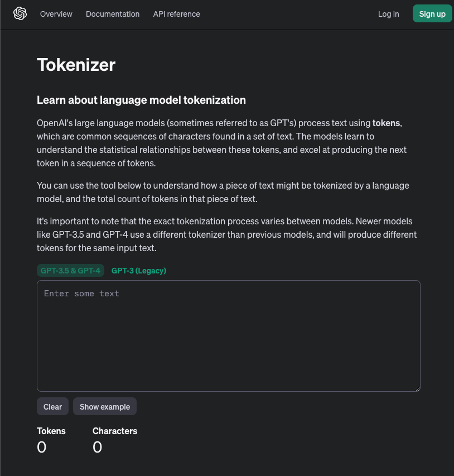This screenshot has width=454, height=476.
Task: Click inside the 'Enter some text' input area
Action: click(229, 335)
